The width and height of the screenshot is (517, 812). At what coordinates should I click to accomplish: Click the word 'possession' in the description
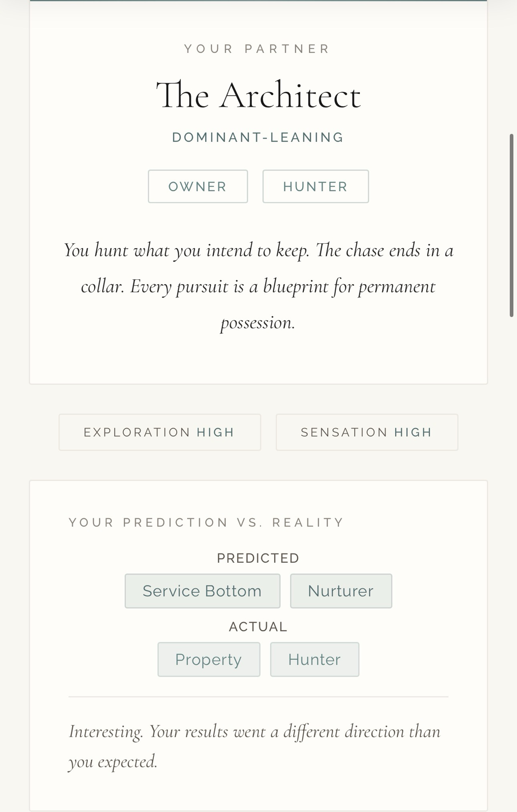(257, 323)
